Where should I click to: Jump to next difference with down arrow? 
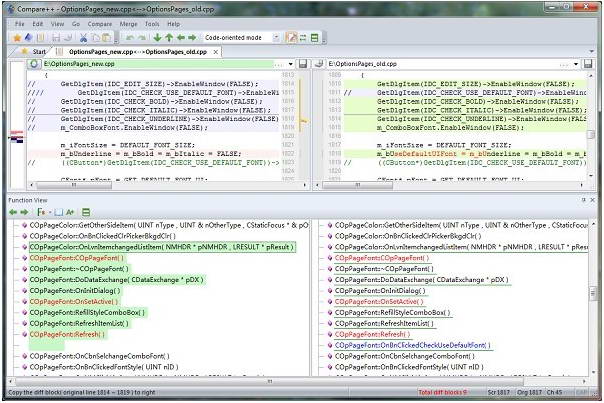point(157,37)
